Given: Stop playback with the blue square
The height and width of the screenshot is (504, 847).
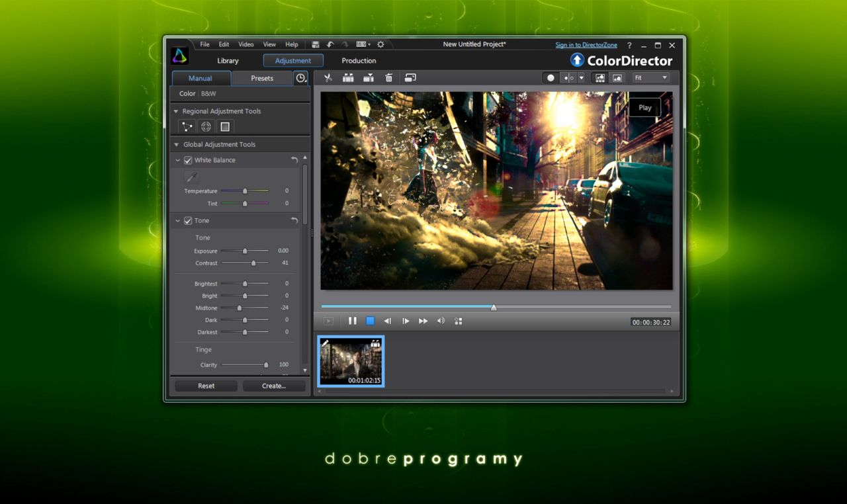Looking at the screenshot, I should coord(371,321).
